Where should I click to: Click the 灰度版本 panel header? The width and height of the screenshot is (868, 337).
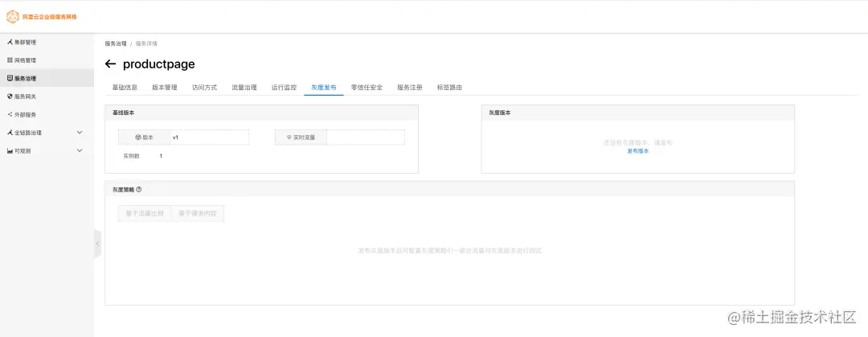pos(637,113)
